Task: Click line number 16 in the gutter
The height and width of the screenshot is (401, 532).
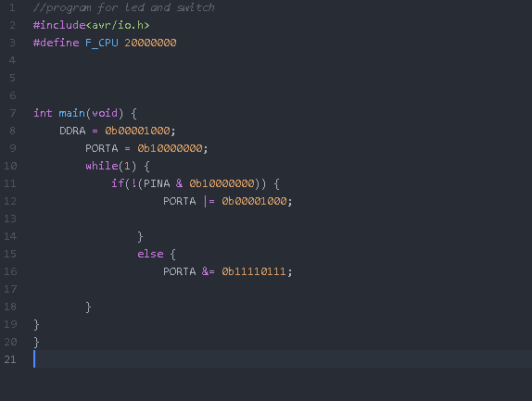Action: tap(10, 271)
